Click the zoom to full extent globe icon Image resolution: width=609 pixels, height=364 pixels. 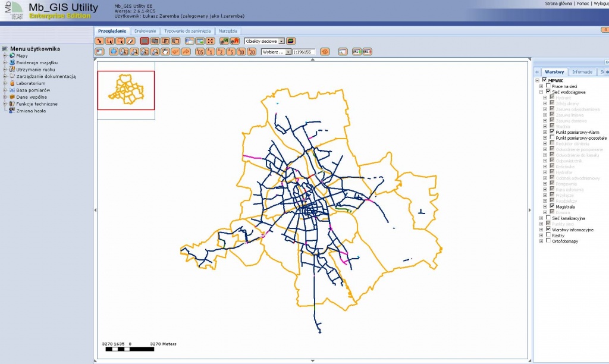coord(114,52)
